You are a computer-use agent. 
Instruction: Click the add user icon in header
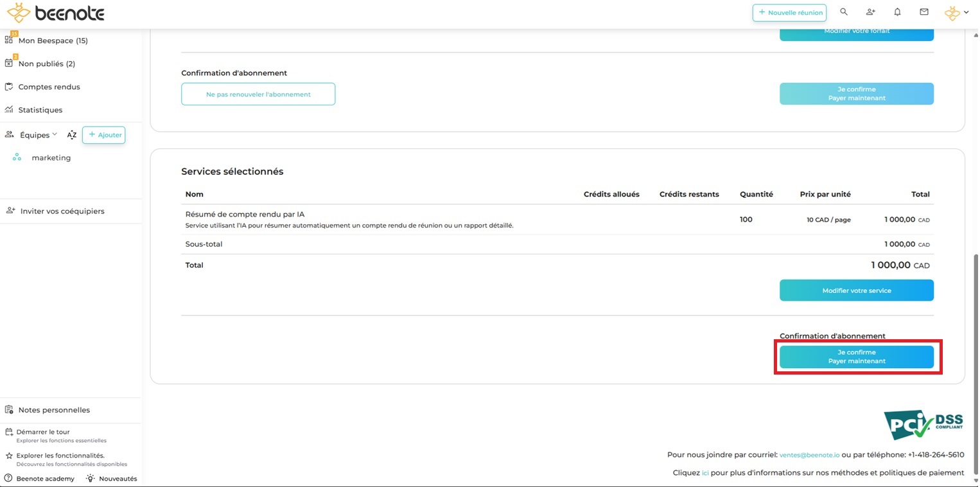pos(870,12)
